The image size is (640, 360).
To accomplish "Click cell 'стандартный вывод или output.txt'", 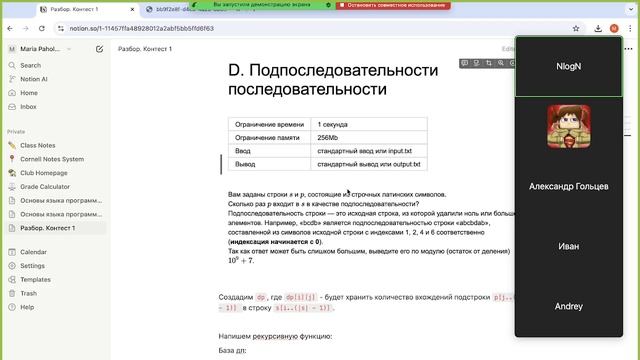I will click(369, 164).
